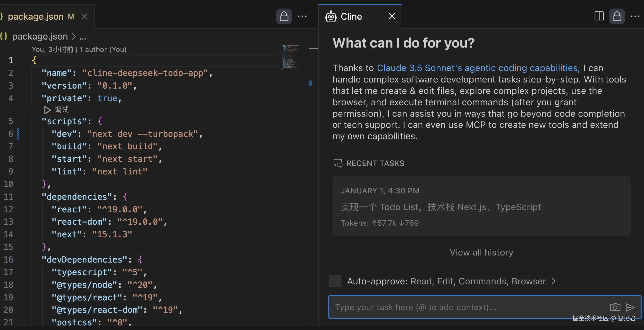Click the debug play icon above scripts
The image size is (644, 330).
[x=47, y=110]
